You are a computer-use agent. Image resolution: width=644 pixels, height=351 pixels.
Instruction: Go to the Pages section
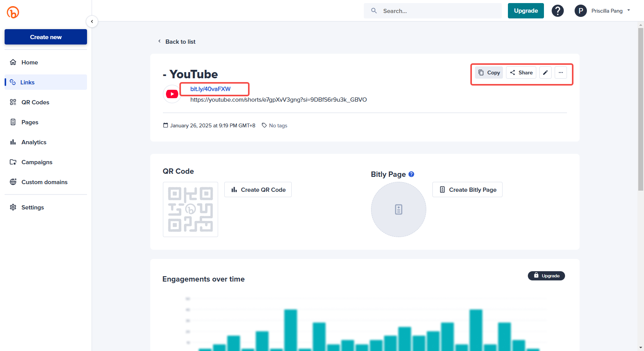30,122
